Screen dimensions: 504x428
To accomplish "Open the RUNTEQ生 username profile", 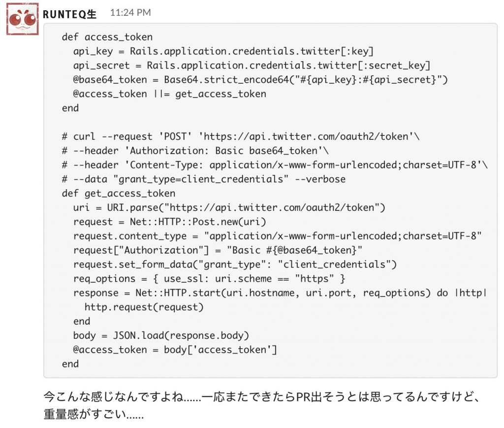I will coord(69,14).
